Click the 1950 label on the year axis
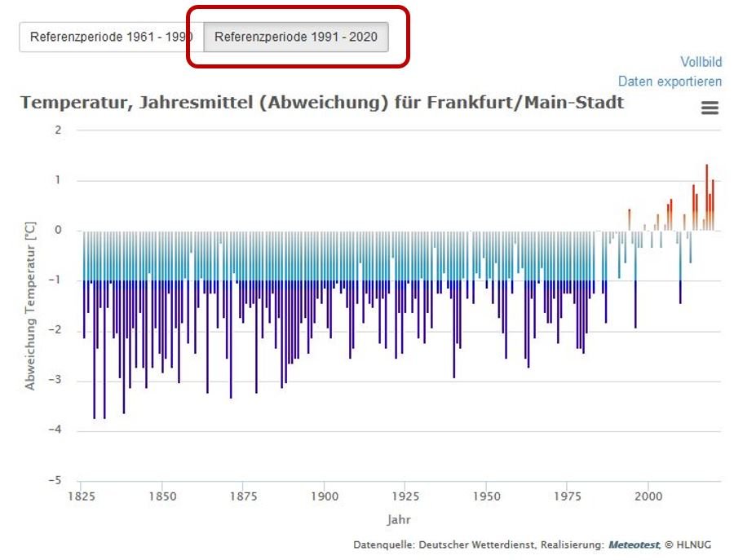This screenshot has width=734, height=560. tap(486, 496)
